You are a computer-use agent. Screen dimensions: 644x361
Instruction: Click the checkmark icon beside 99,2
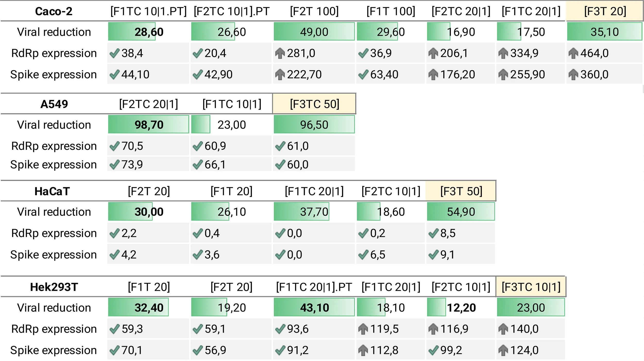tap(433, 350)
